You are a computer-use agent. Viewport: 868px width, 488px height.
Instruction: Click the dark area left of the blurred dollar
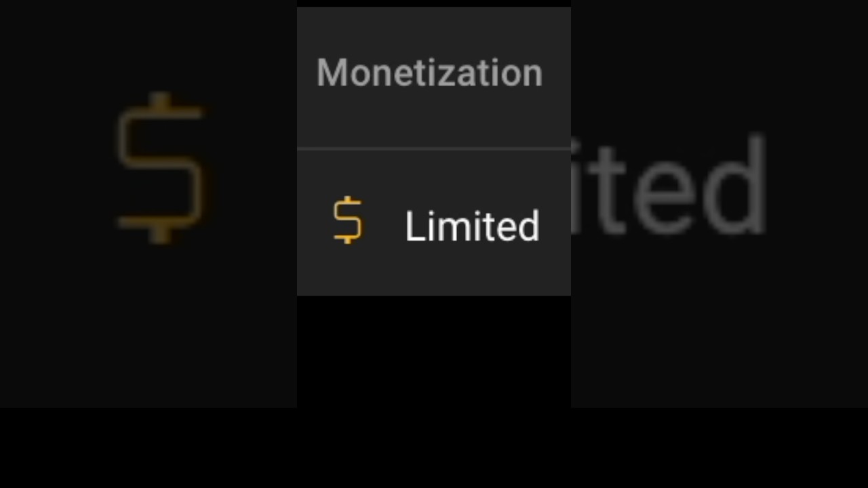(54, 169)
